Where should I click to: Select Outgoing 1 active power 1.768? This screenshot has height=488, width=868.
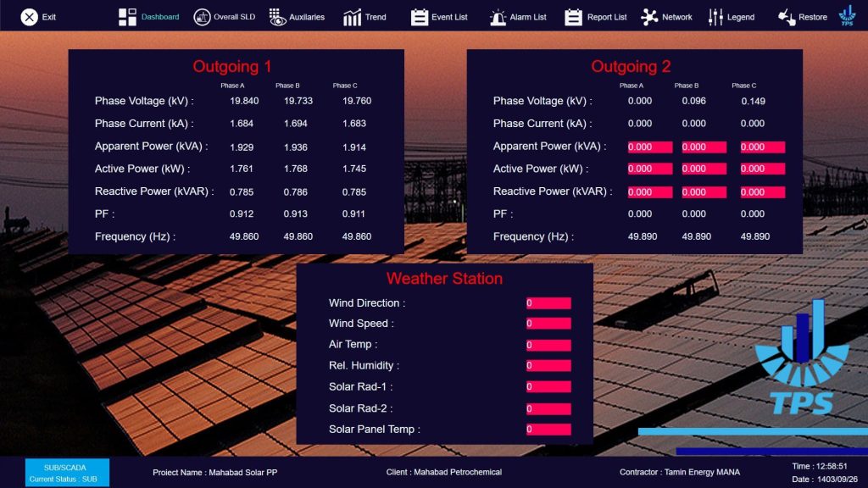coord(295,169)
